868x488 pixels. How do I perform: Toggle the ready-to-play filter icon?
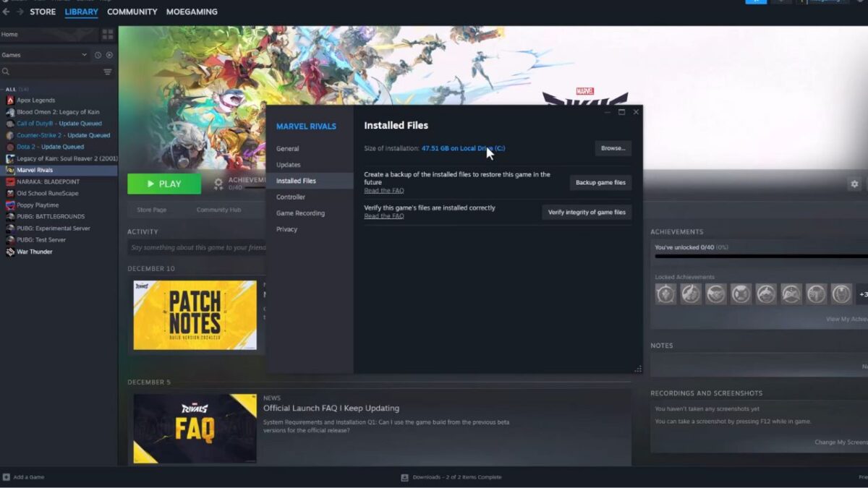pyautogui.click(x=109, y=55)
